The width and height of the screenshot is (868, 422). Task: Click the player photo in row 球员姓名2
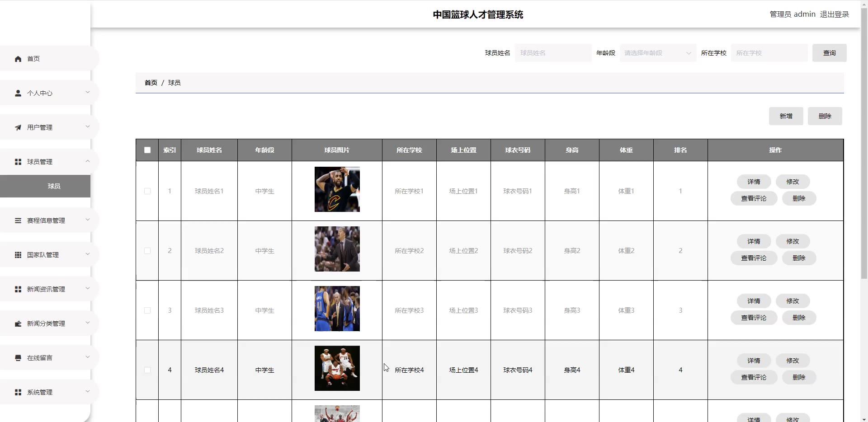click(x=337, y=249)
